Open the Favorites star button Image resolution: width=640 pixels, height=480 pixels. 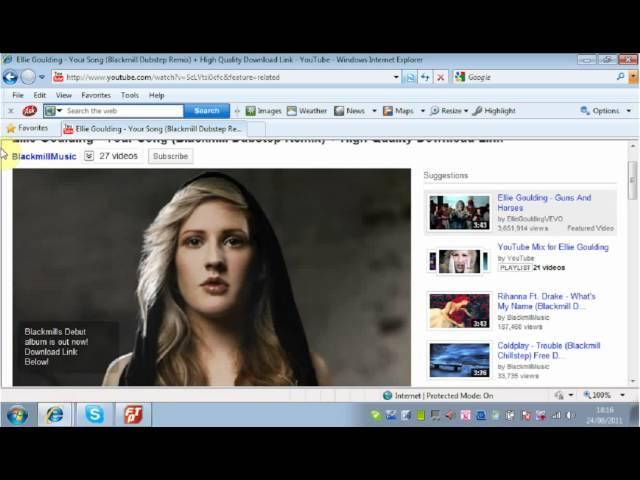(27, 128)
